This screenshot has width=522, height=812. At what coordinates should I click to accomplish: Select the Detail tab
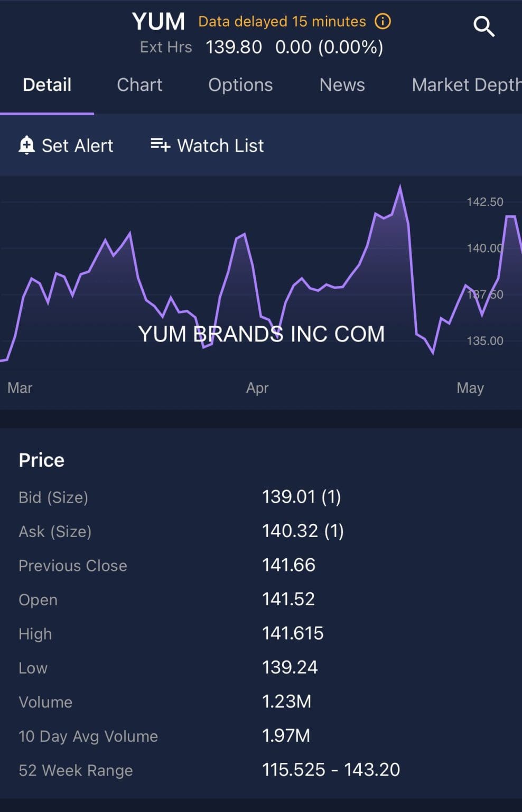pos(46,85)
